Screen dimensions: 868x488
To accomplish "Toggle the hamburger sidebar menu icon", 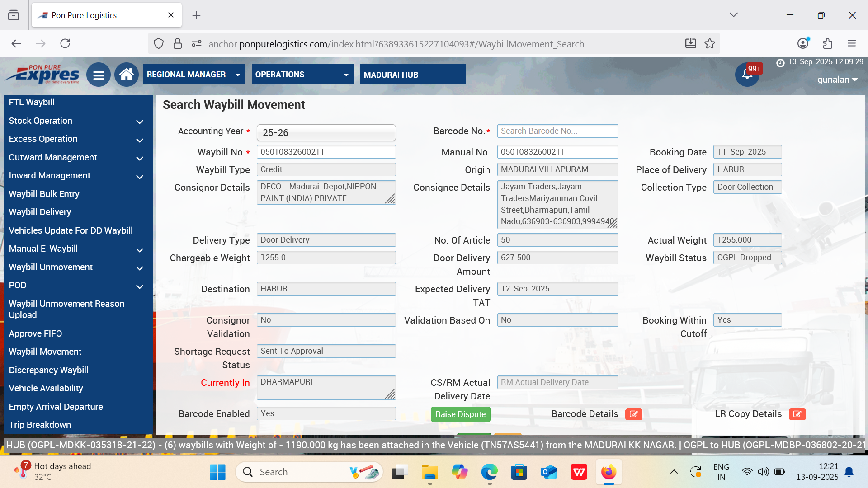I will [99, 75].
